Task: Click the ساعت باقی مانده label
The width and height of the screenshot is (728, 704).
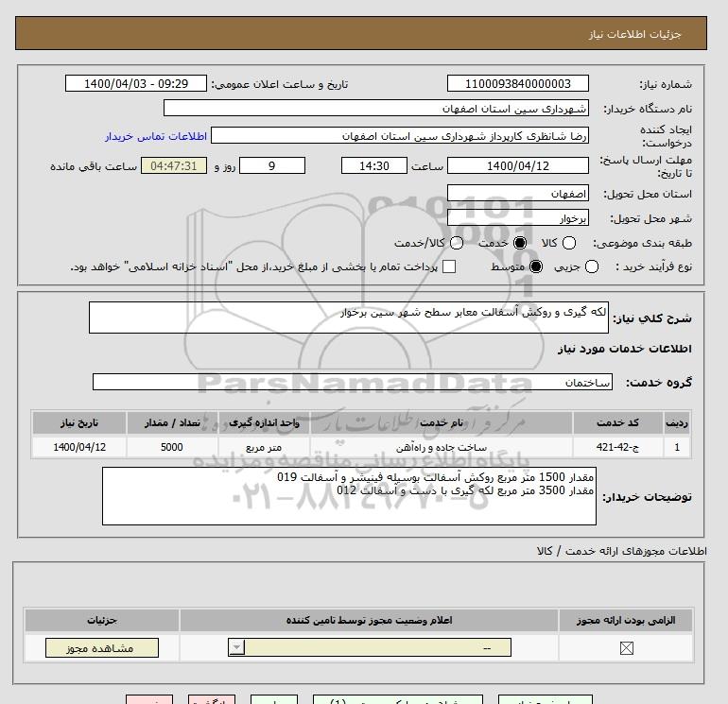Action: pyautogui.click(x=94, y=166)
